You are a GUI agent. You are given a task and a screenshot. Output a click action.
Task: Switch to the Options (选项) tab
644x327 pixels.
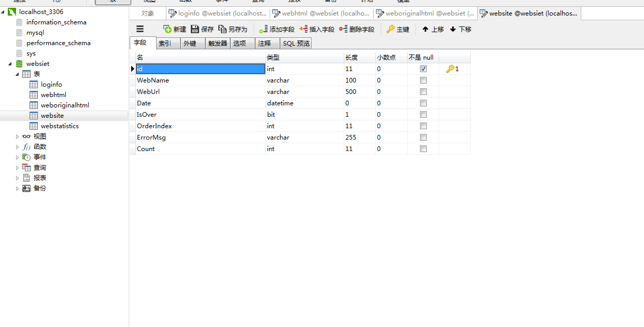click(x=243, y=43)
